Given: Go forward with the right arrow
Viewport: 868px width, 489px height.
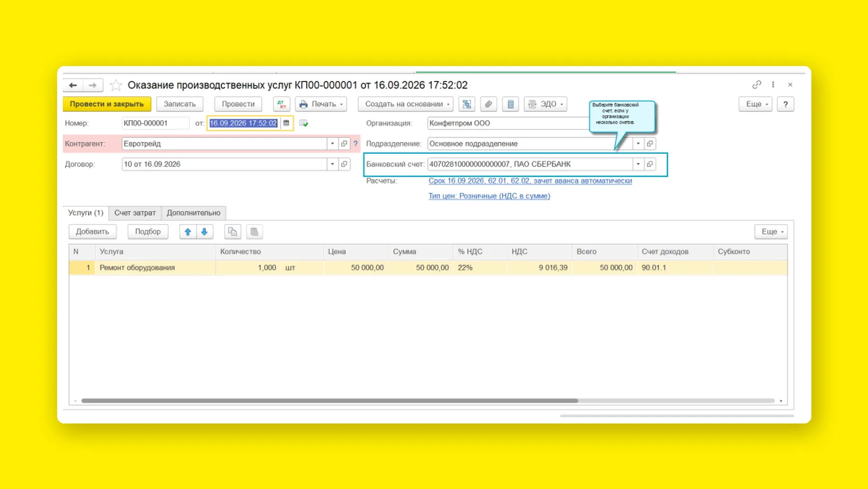Looking at the screenshot, I should click(x=92, y=85).
